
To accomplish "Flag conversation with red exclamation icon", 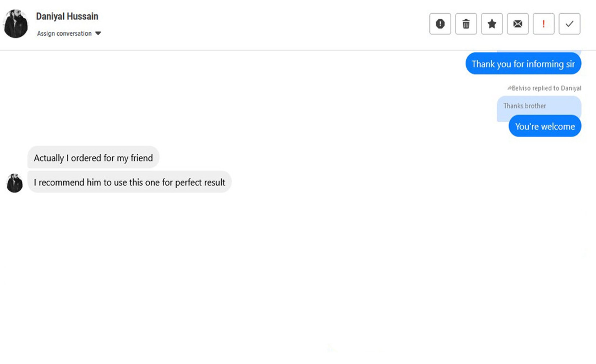I will click(x=544, y=24).
